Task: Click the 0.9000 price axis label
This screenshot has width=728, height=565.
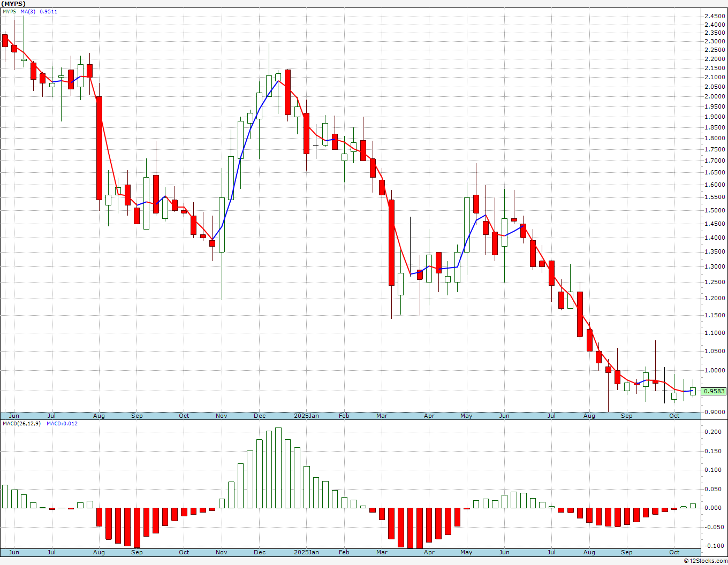Action: (715, 412)
